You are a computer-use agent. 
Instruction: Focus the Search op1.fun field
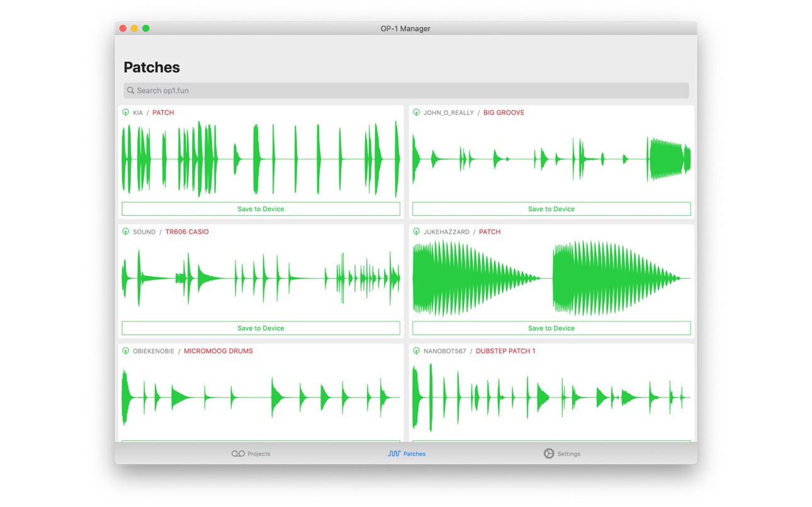pos(406,91)
